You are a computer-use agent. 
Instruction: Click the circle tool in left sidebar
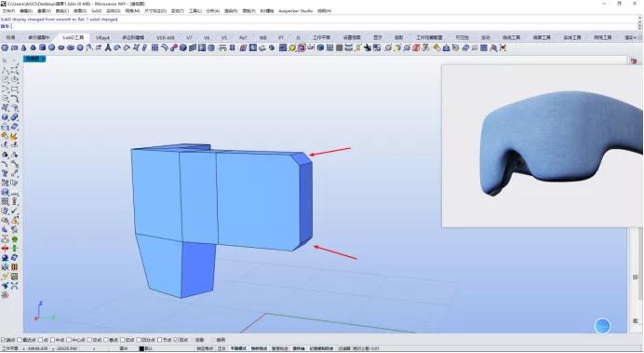click(x=6, y=80)
